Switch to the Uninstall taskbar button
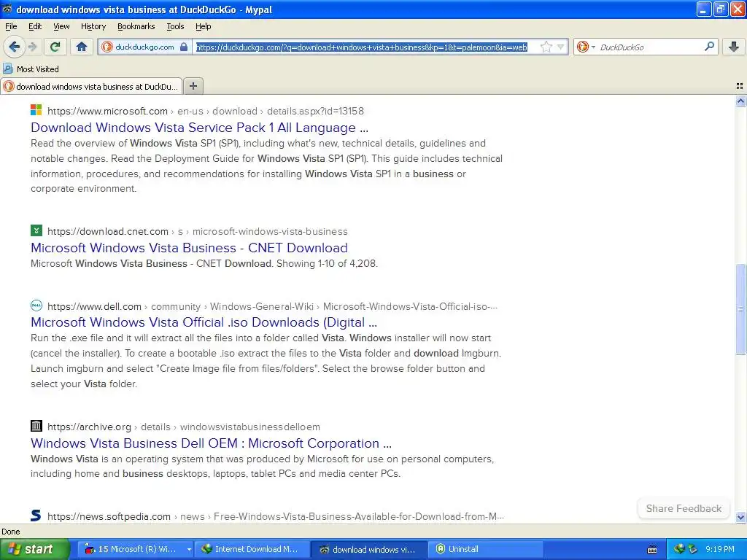 pos(486,549)
